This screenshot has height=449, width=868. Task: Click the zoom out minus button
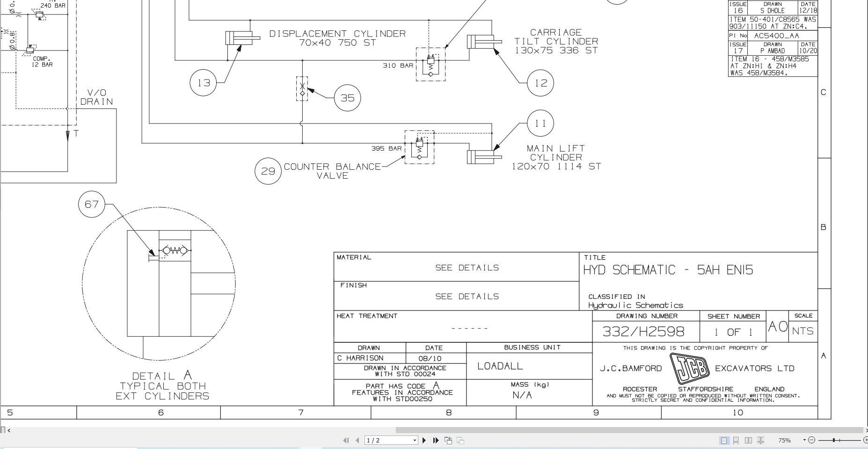[x=811, y=440]
